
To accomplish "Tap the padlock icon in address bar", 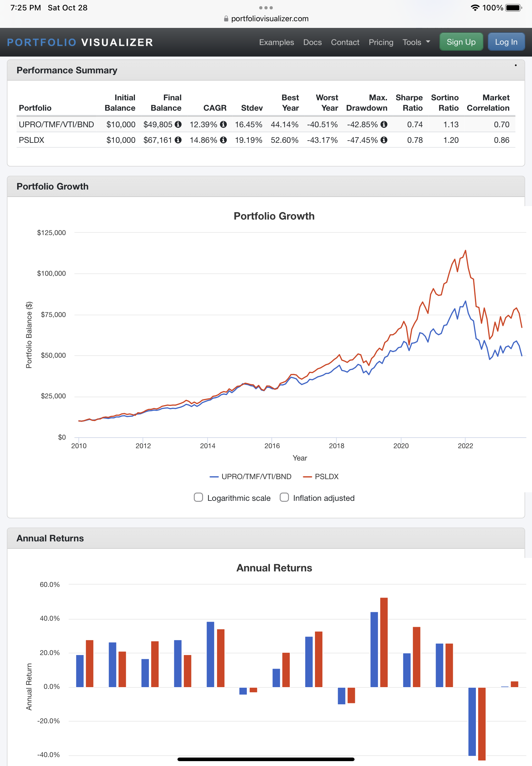I will pyautogui.click(x=226, y=19).
